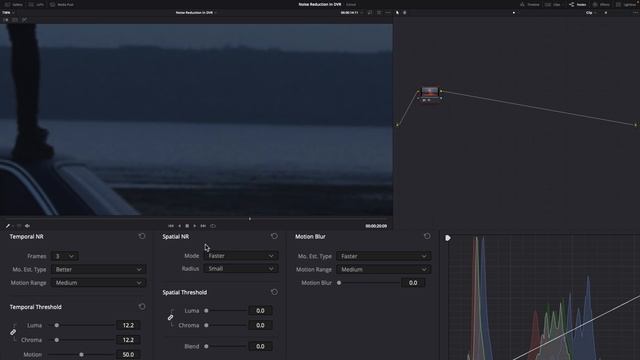The height and width of the screenshot is (360, 640).
Task: Expand Temporal Motion Range dropdown set Medium
Action: pos(98,283)
